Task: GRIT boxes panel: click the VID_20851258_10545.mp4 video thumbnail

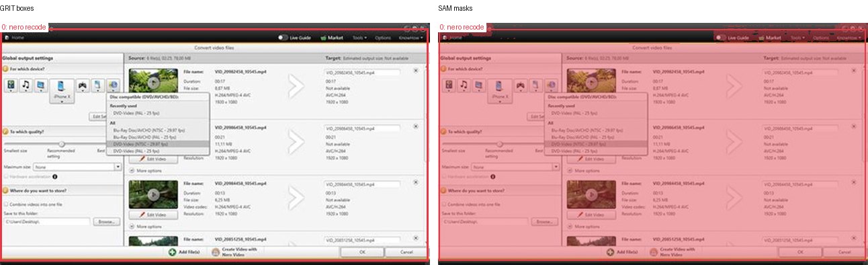Action: tap(153, 240)
